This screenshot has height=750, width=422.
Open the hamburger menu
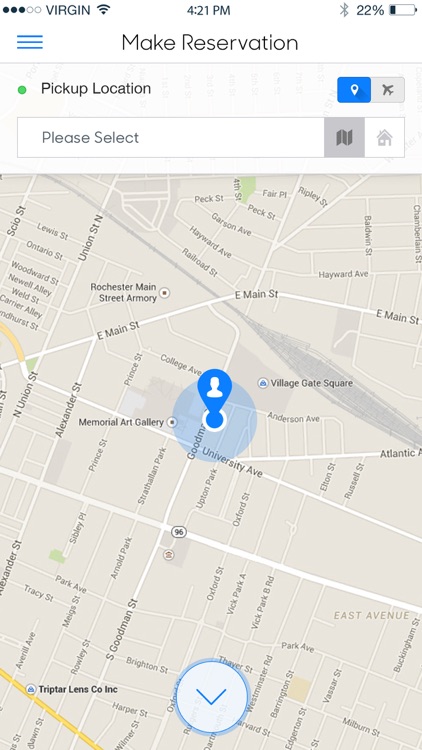[x=30, y=42]
